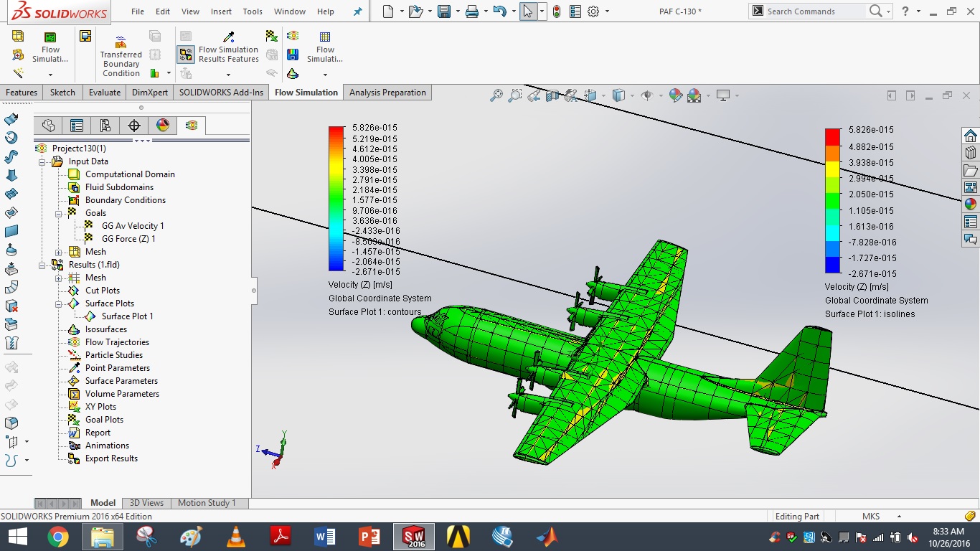Collapse the Results (1.fld) node
Image resolution: width=980 pixels, height=551 pixels.
[42, 265]
